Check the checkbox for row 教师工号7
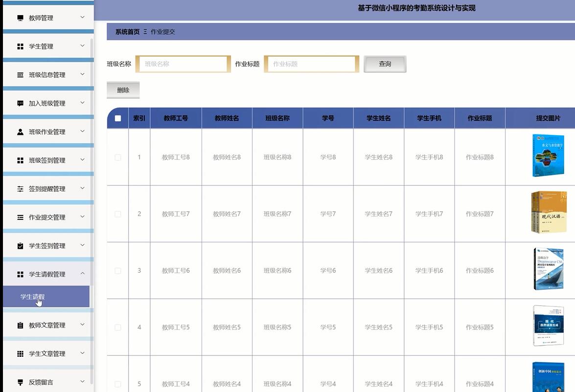This screenshot has height=392, width=575. tap(118, 214)
